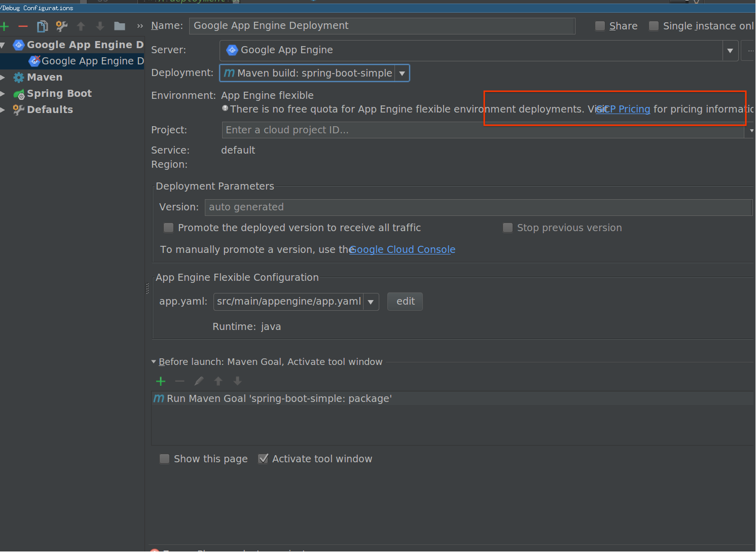Check the Stop previous version option

(508, 228)
